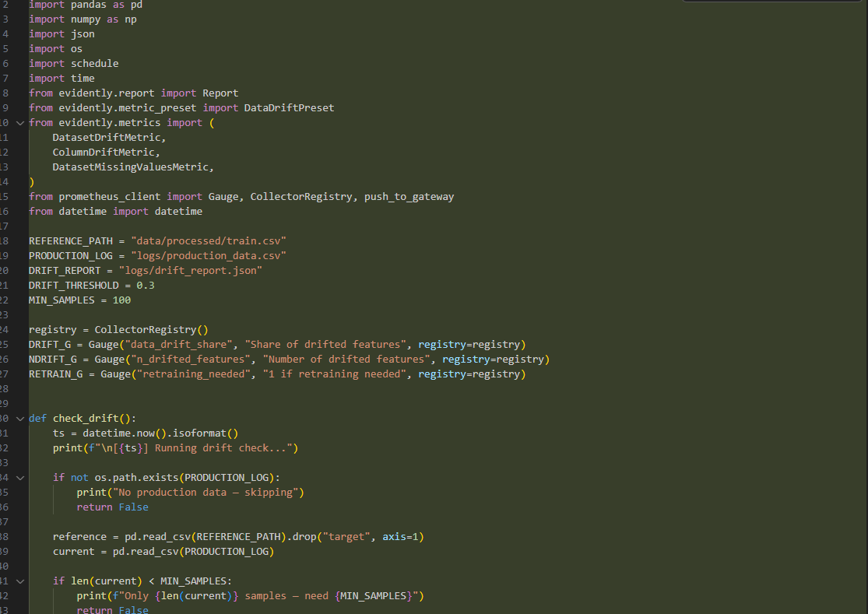Click 'return False' below the No production data print
Screen dimensions: 868x614
point(112,507)
